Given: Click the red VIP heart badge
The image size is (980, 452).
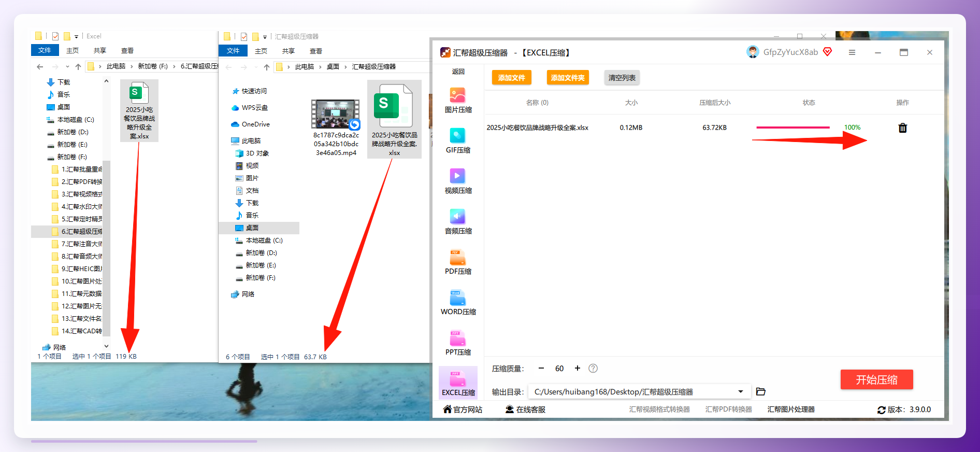Looking at the screenshot, I should point(827,52).
